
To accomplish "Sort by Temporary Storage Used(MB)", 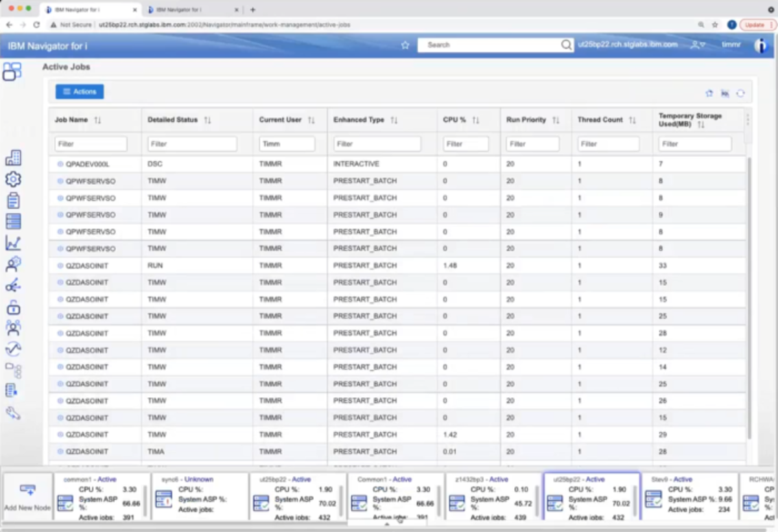I will pos(701,124).
